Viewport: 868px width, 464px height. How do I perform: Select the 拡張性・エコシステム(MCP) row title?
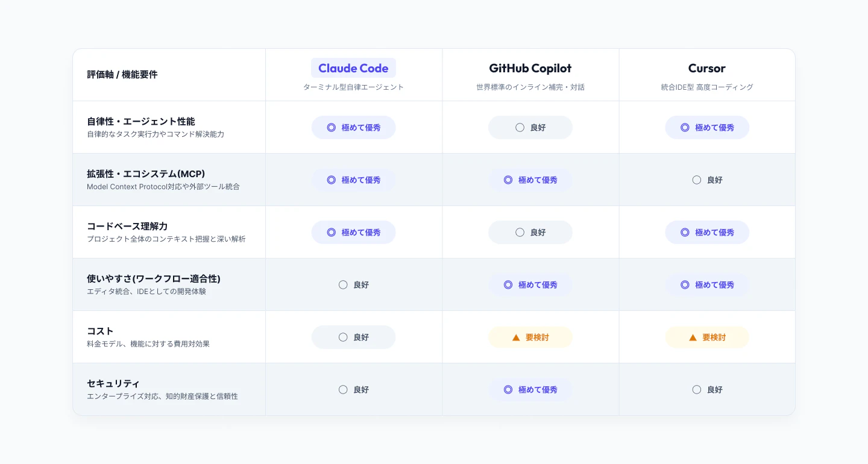[146, 174]
